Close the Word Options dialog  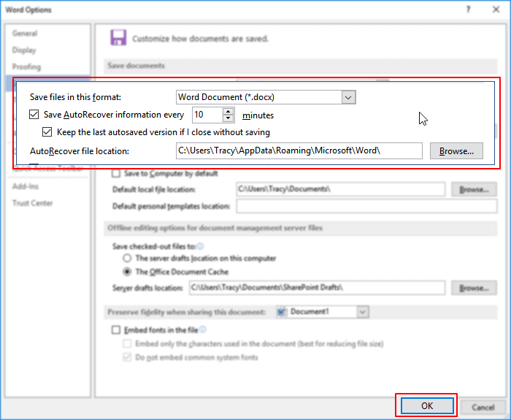coord(496,9)
